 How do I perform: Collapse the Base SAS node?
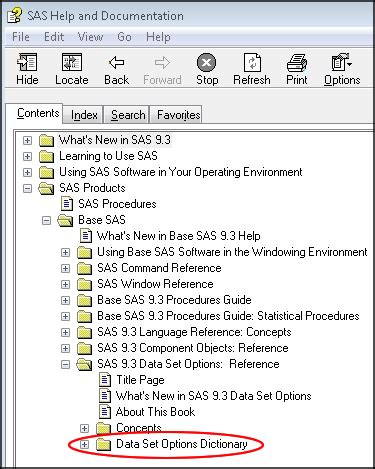pyautogui.click(x=46, y=220)
